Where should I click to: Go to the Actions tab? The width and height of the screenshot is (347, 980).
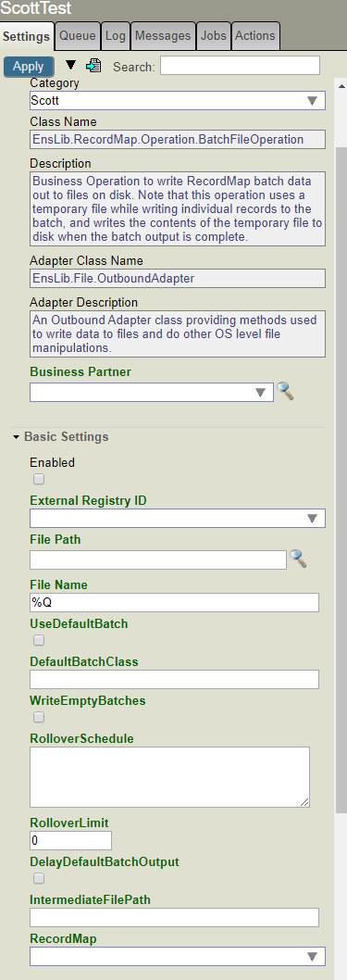point(254,35)
